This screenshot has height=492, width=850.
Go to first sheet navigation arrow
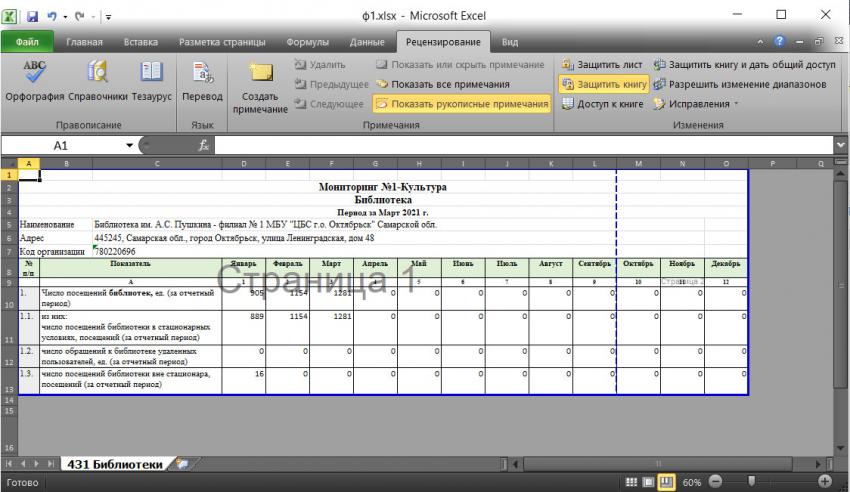9,464
